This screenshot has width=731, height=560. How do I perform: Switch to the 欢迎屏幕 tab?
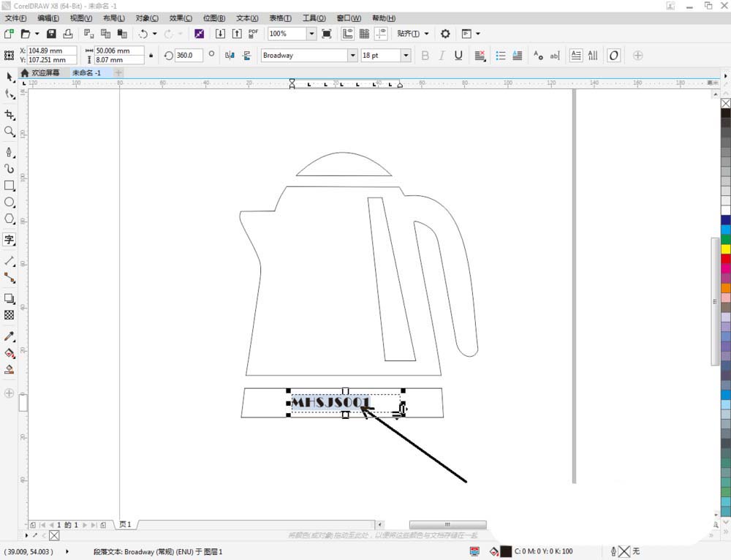click(40, 72)
